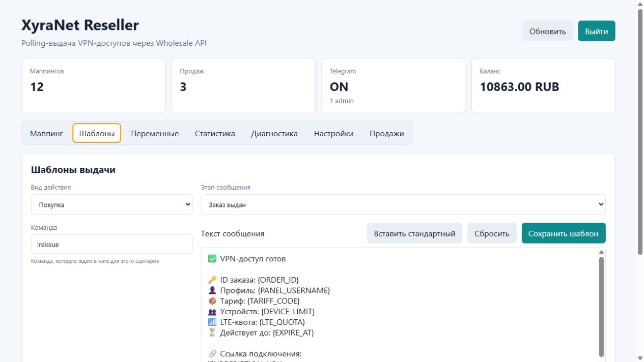This screenshot has width=644, height=362.
Task: Click inside the message text area
Action: 399,305
